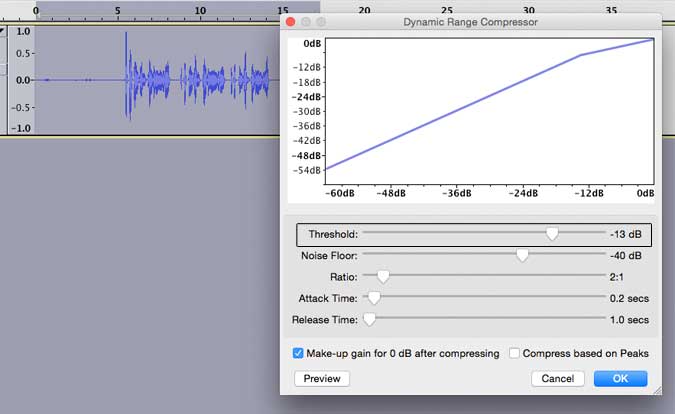Click the Ratio value 2:1
675x414 pixels.
coord(616,277)
